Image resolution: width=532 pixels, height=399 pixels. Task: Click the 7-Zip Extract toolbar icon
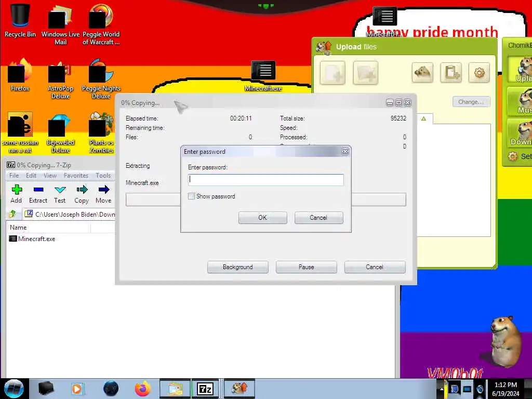(38, 194)
